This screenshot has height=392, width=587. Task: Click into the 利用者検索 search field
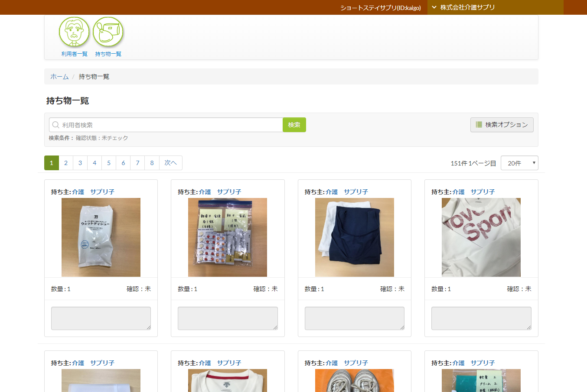coord(169,125)
